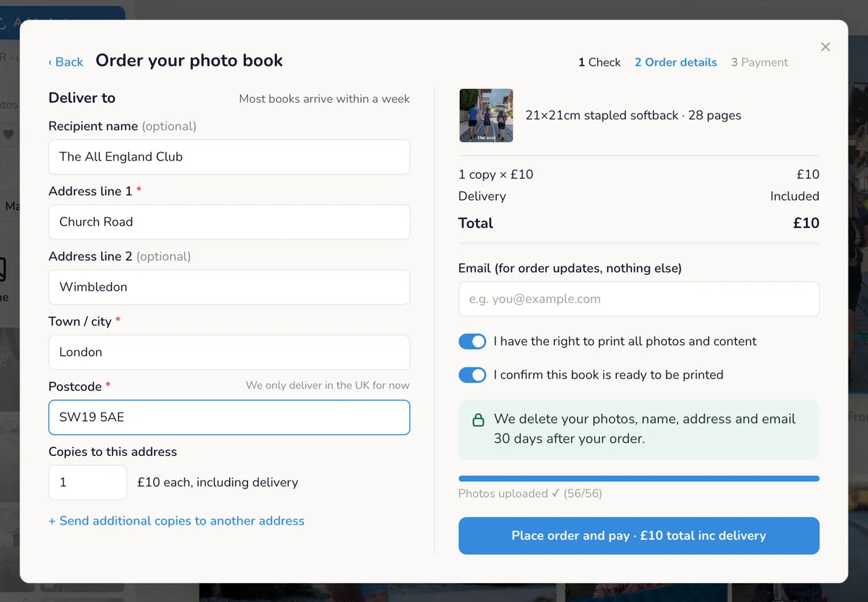
Task: Click the 'Deliver to' section heading
Action: pyautogui.click(x=82, y=98)
